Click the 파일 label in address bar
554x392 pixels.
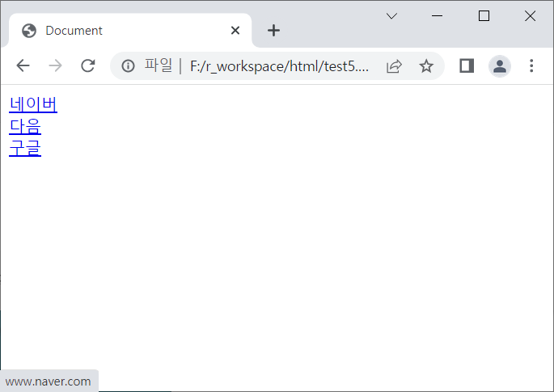click(x=159, y=65)
